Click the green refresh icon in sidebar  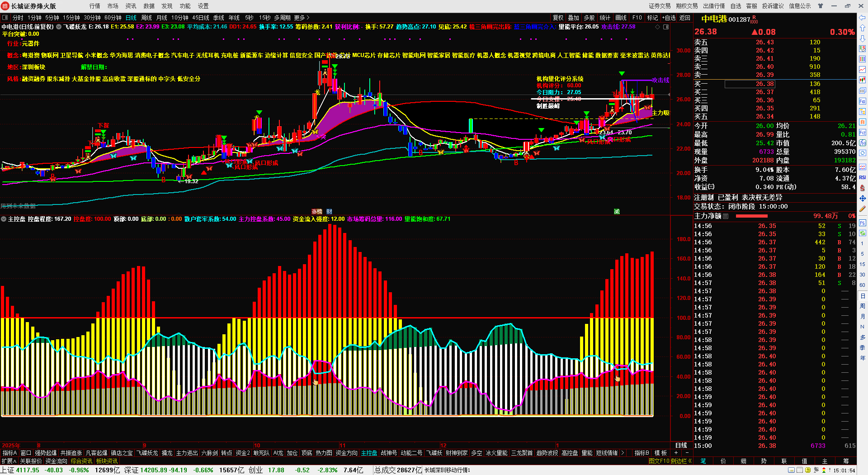point(863,233)
